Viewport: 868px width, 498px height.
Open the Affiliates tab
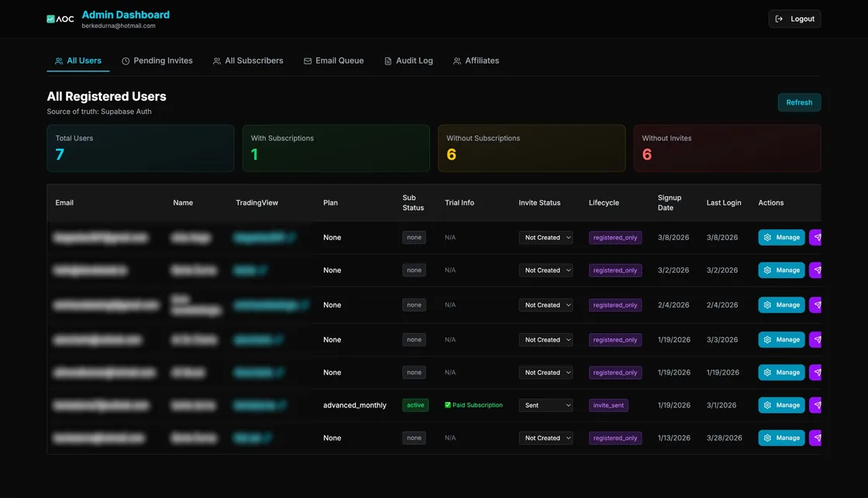click(x=476, y=61)
